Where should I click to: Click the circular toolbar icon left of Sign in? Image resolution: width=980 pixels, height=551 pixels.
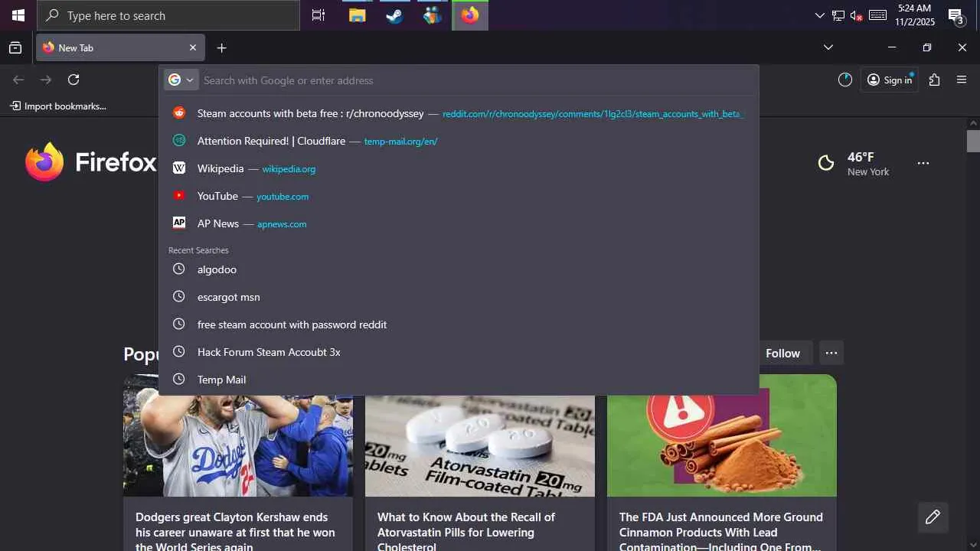(x=845, y=80)
